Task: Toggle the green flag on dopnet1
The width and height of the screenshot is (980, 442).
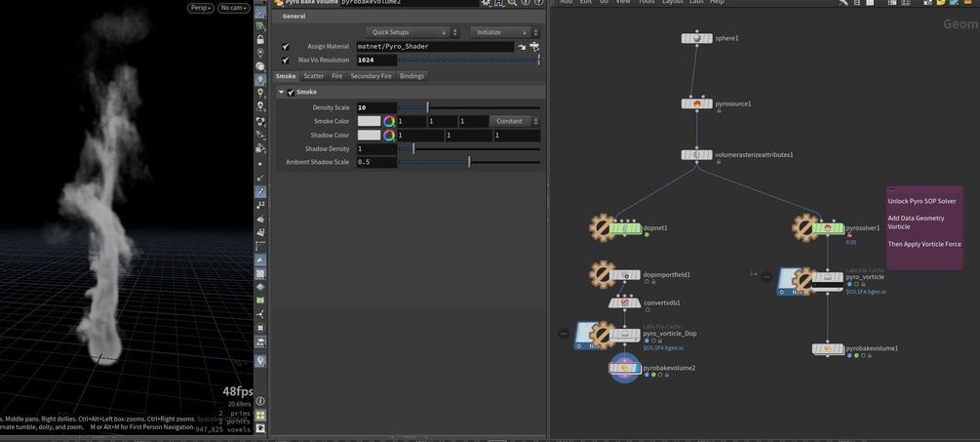Action: click(x=647, y=235)
